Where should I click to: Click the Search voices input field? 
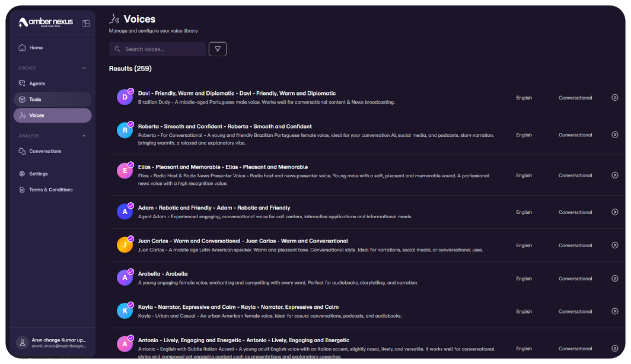[x=162, y=49]
